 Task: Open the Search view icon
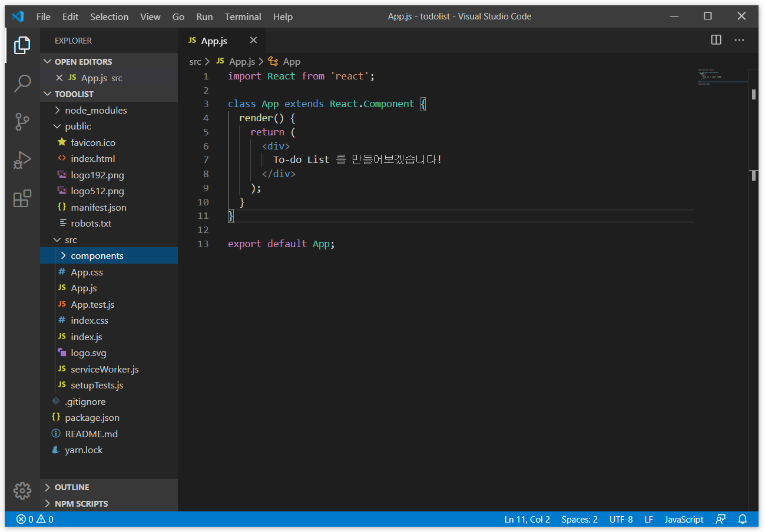tap(22, 83)
